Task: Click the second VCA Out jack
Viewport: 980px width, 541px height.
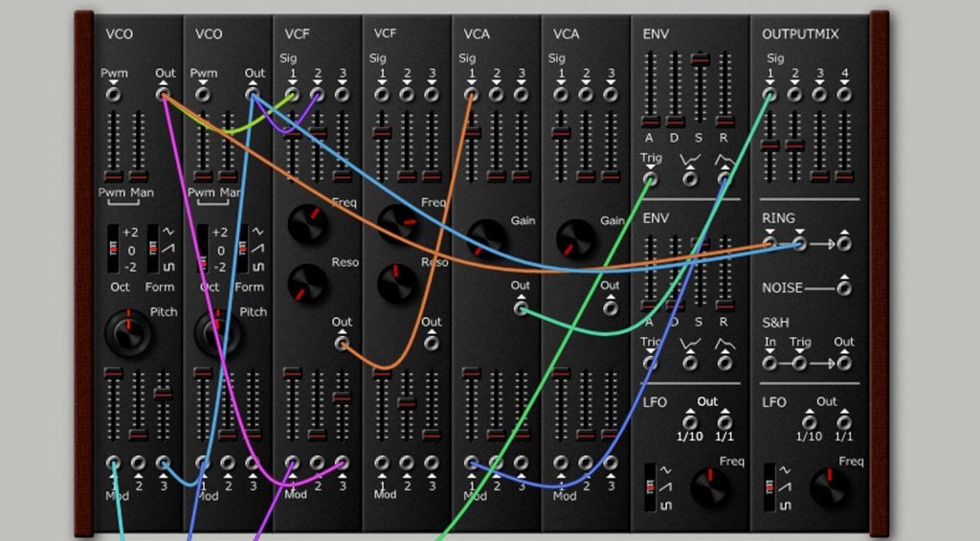Action: coord(610,307)
